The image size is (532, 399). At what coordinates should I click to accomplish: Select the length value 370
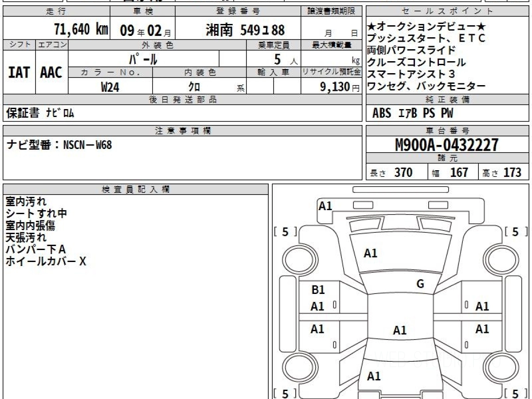pos(403,172)
